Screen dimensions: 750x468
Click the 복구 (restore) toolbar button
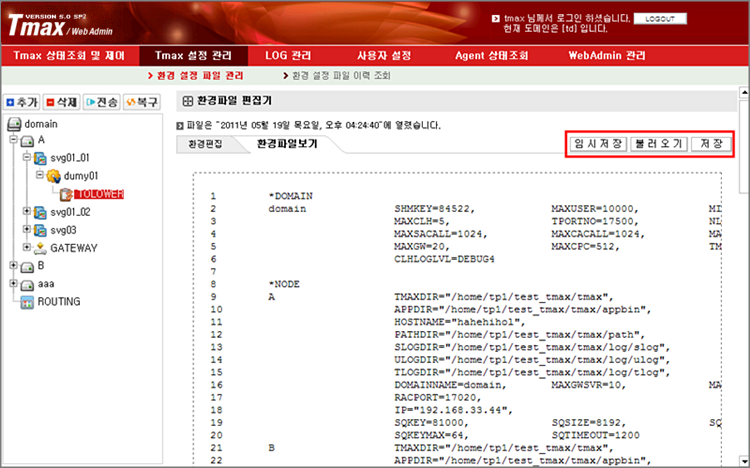coord(142,102)
